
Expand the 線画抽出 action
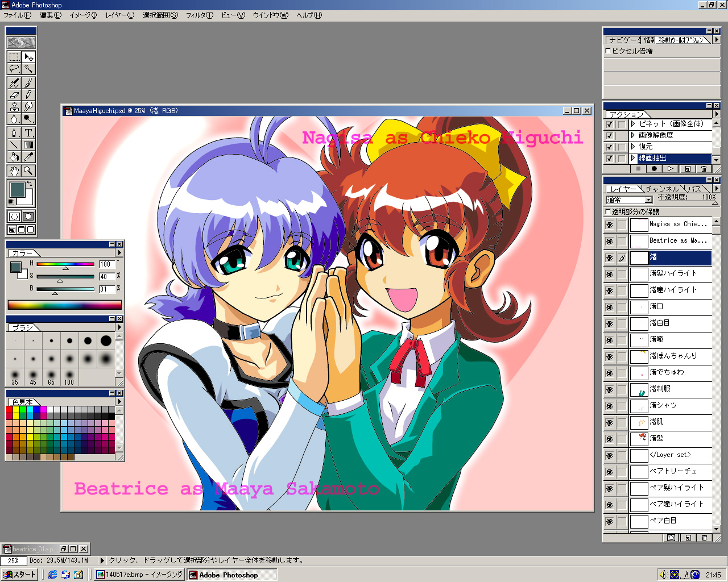click(633, 159)
